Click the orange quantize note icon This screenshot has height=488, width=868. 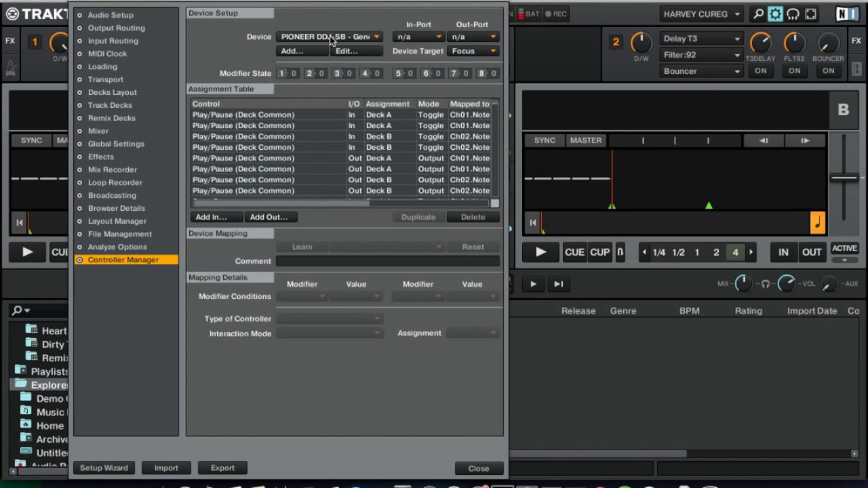[x=817, y=222]
